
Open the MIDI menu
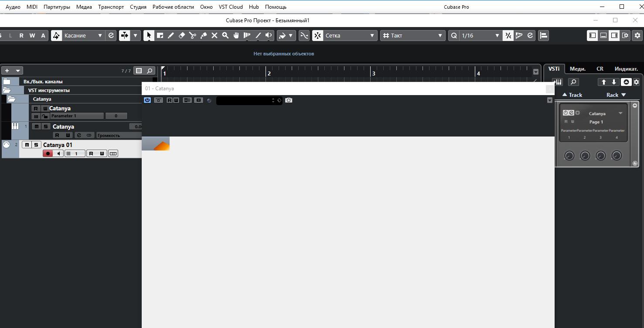tap(32, 7)
